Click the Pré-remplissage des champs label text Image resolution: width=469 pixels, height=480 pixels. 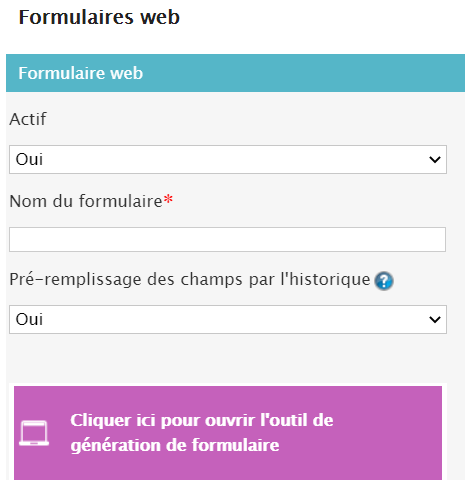tap(190, 279)
